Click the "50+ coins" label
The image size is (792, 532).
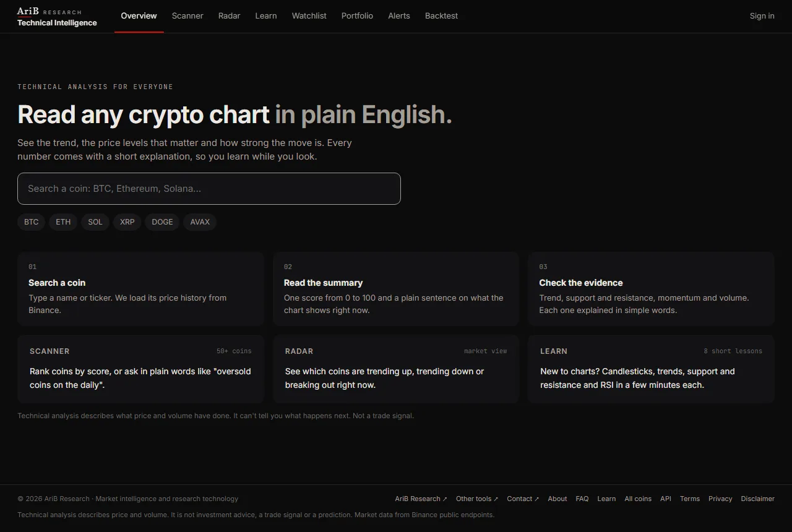[x=234, y=351]
